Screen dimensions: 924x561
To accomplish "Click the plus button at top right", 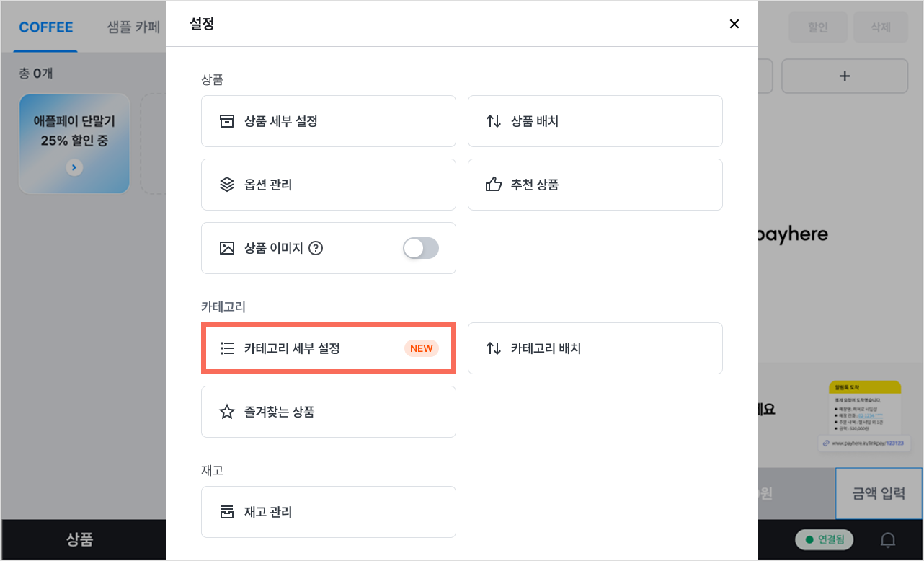I will point(845,76).
